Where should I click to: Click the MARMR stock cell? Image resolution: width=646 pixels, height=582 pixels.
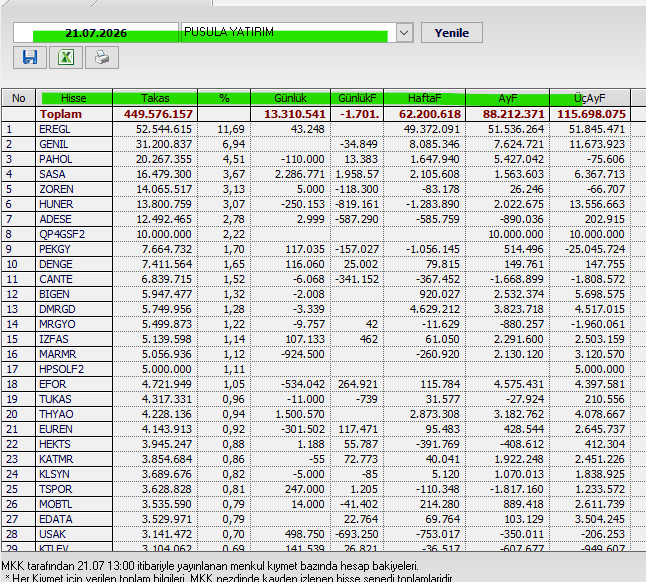coord(74,354)
